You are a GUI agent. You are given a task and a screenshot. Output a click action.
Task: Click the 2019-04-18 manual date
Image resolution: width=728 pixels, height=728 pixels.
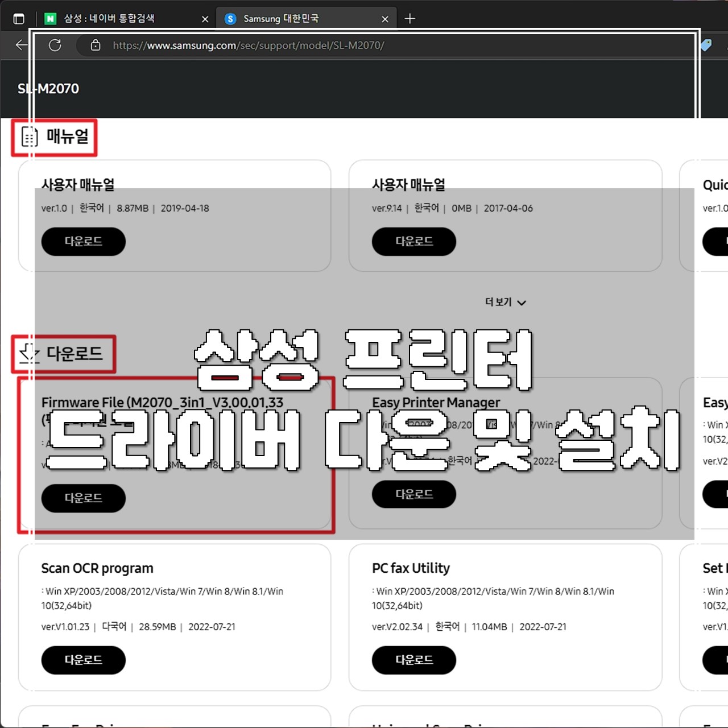pos(185,208)
